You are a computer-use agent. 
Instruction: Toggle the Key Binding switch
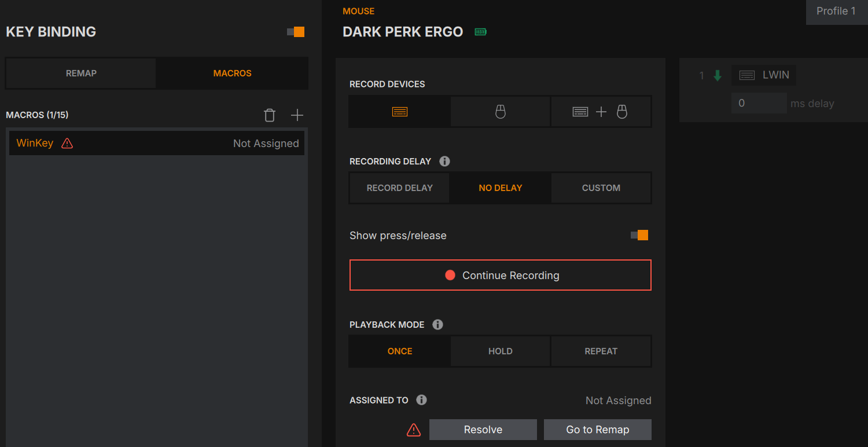coord(296,32)
